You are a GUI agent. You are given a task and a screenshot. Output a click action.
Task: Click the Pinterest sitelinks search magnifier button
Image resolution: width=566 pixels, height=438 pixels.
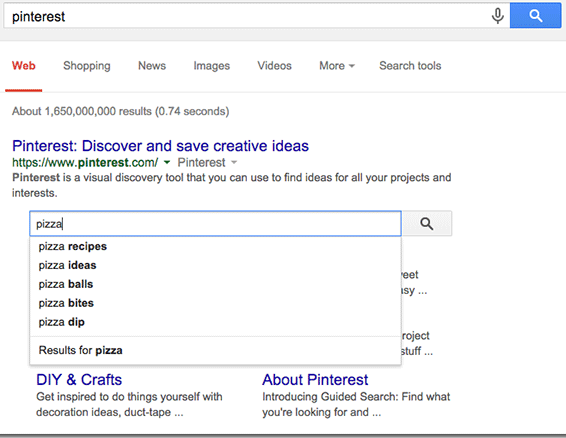(x=427, y=224)
